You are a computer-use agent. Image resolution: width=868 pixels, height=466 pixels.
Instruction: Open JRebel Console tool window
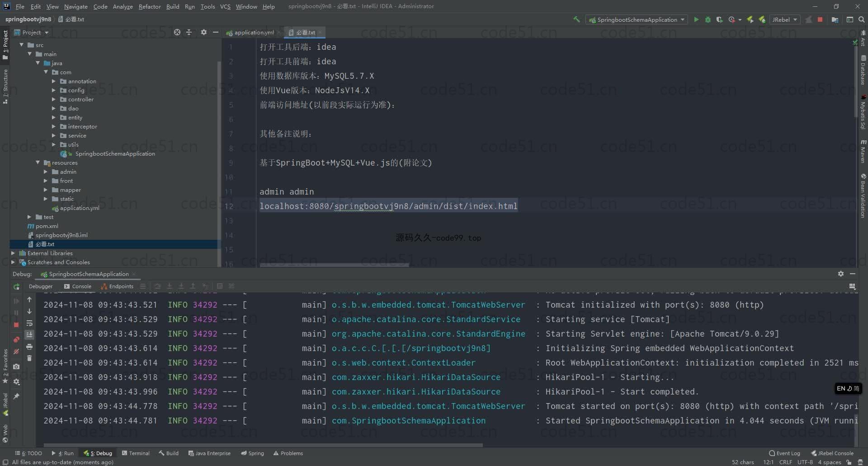coord(832,453)
